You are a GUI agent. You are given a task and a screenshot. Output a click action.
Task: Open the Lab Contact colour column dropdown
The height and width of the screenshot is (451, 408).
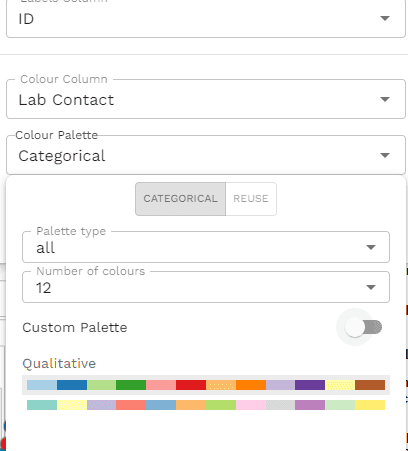206,99
